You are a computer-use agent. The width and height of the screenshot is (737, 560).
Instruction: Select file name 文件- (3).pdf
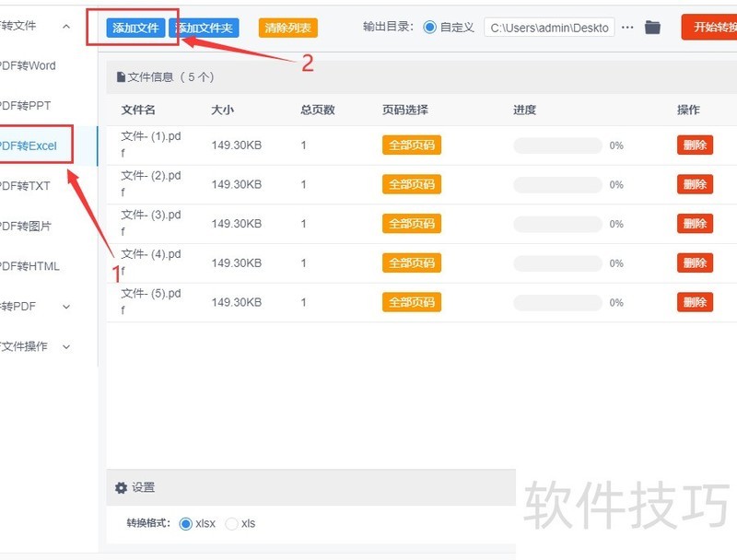[151, 223]
